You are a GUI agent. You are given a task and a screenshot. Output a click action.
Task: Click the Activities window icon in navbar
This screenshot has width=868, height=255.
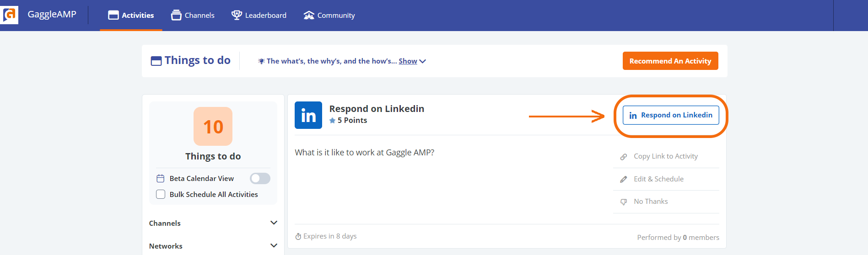tap(113, 15)
